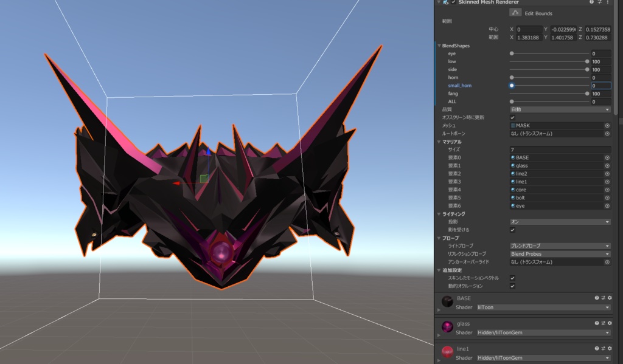
Task: Open object picker for 要素5 bolt material
Action: point(607,197)
